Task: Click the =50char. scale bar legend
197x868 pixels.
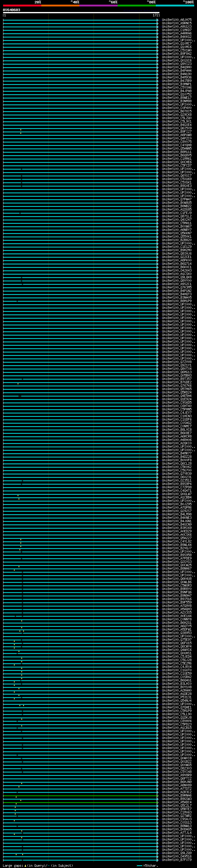Action: point(147,866)
